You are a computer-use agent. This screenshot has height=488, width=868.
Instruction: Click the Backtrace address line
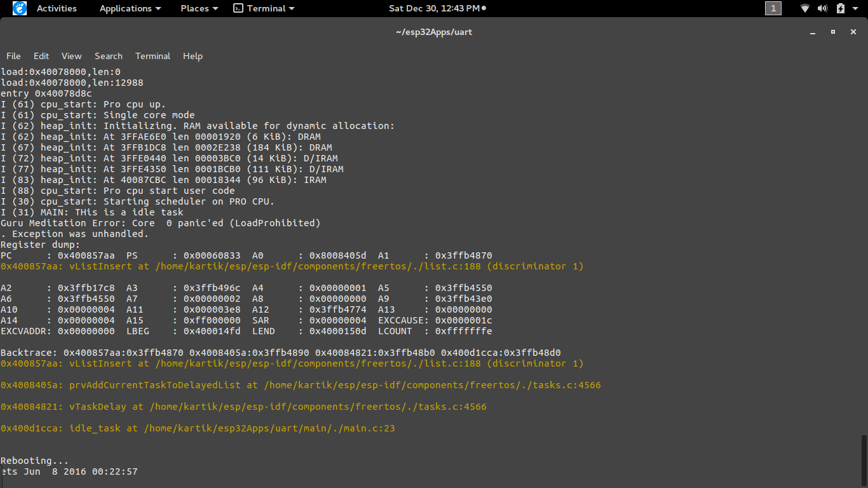[x=281, y=353]
